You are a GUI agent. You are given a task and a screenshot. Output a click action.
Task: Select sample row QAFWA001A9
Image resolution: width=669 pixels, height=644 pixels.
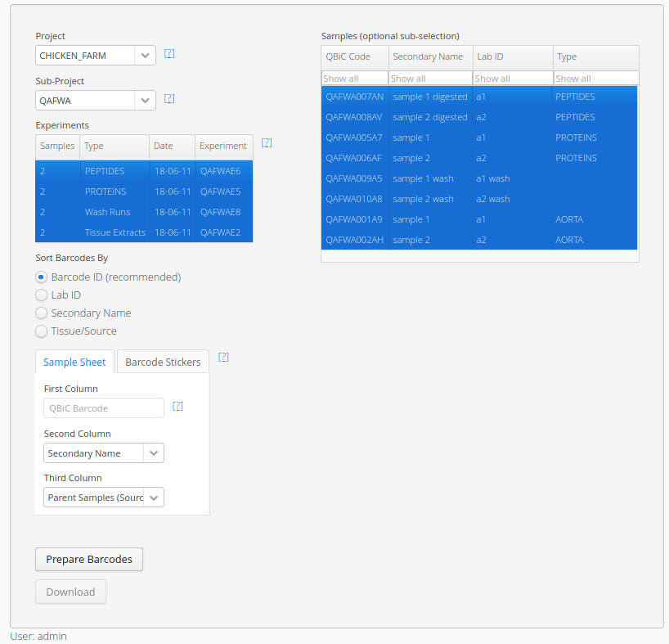point(479,220)
